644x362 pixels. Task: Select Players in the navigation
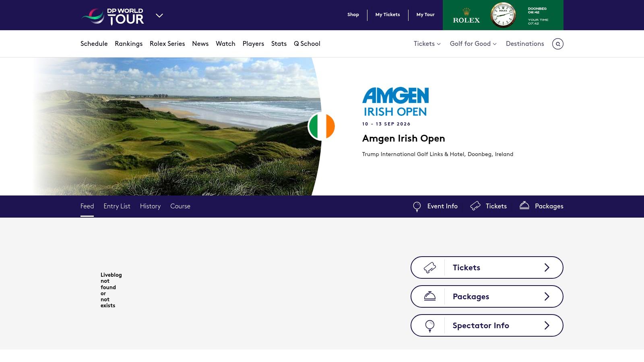tap(253, 43)
